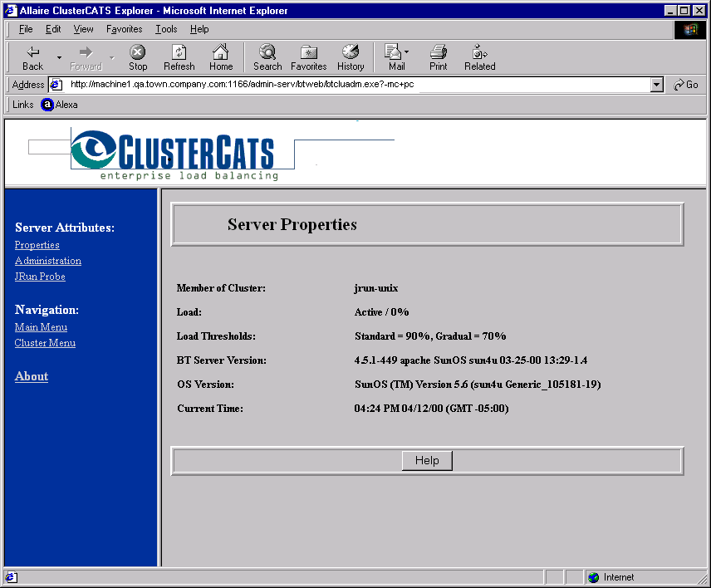Click the Go arrow button
The height and width of the screenshot is (588, 711).
coord(685,85)
